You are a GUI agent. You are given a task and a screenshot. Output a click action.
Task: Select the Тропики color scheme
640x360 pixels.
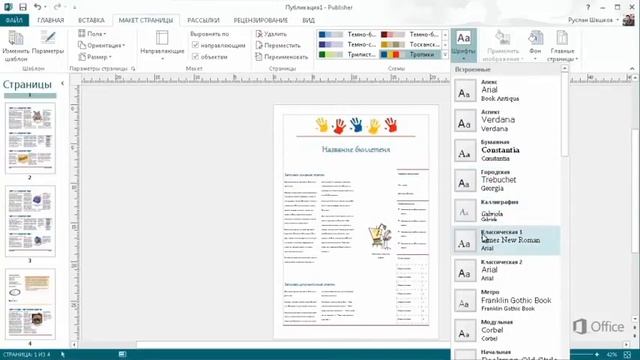pyautogui.click(x=410, y=54)
